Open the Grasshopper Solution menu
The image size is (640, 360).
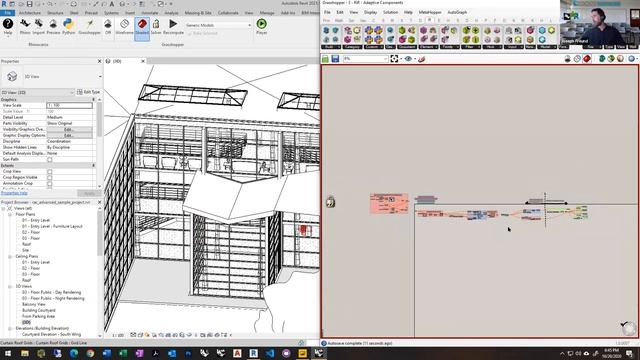390,12
